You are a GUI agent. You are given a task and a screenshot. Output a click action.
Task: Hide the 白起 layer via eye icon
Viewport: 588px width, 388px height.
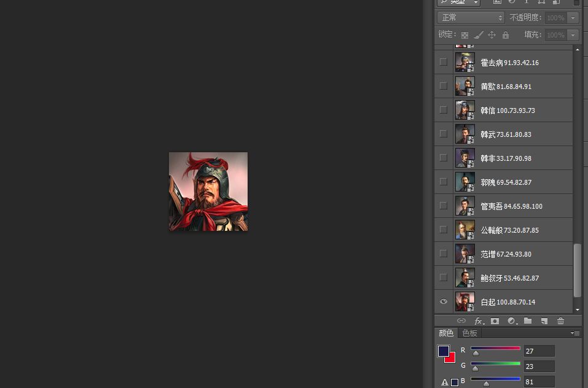click(x=443, y=301)
